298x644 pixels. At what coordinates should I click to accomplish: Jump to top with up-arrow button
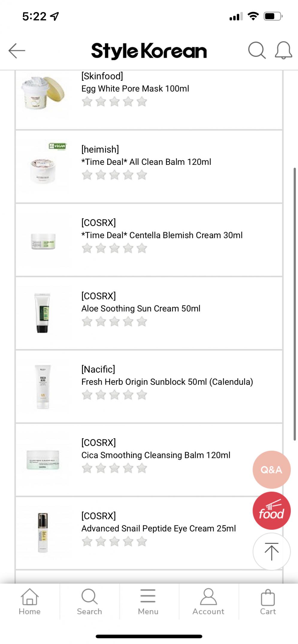271,552
